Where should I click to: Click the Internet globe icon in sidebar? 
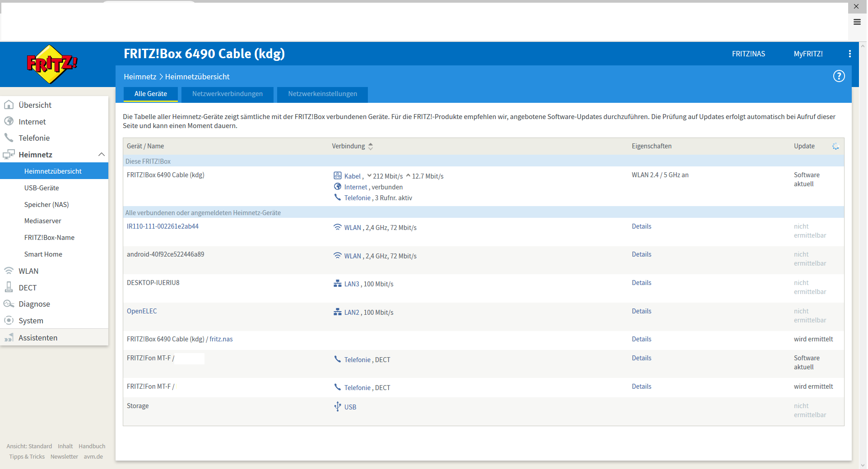click(9, 121)
